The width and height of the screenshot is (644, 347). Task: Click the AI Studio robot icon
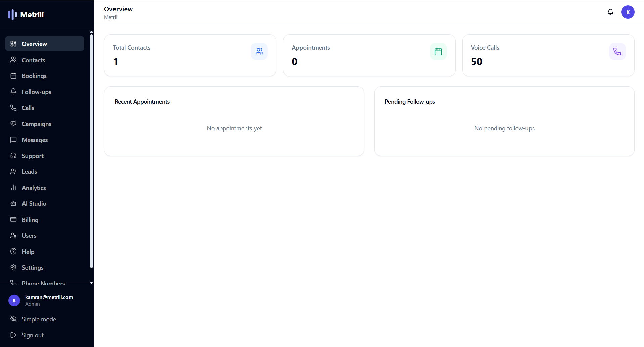click(x=13, y=203)
